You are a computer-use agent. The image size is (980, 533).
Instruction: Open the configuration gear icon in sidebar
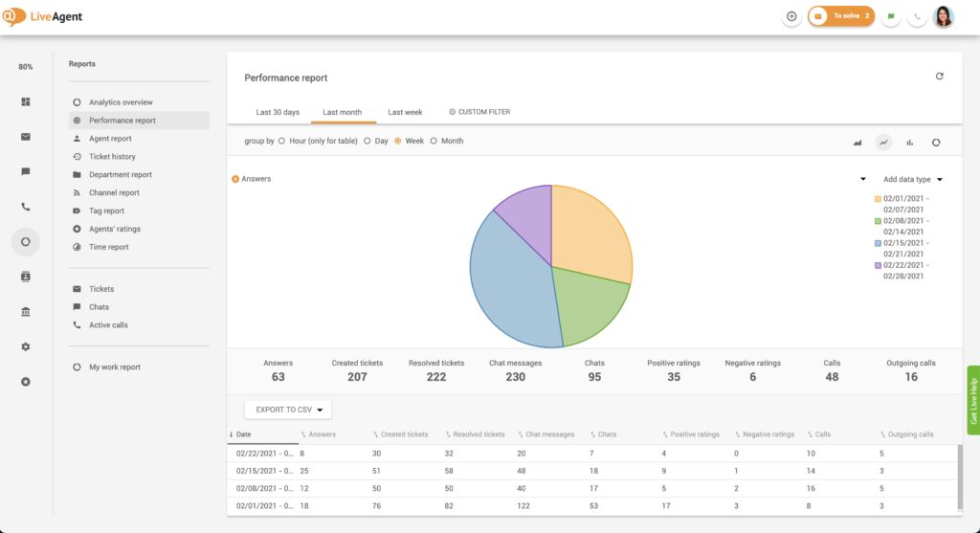point(26,346)
